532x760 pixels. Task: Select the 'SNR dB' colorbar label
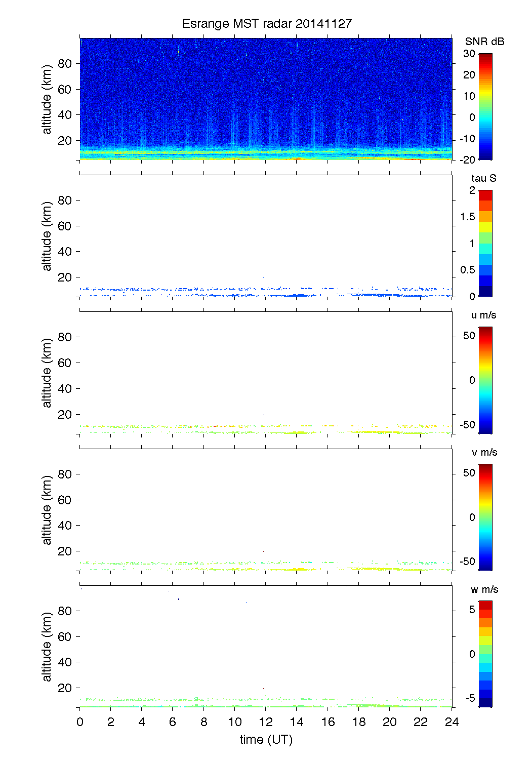[x=484, y=42]
